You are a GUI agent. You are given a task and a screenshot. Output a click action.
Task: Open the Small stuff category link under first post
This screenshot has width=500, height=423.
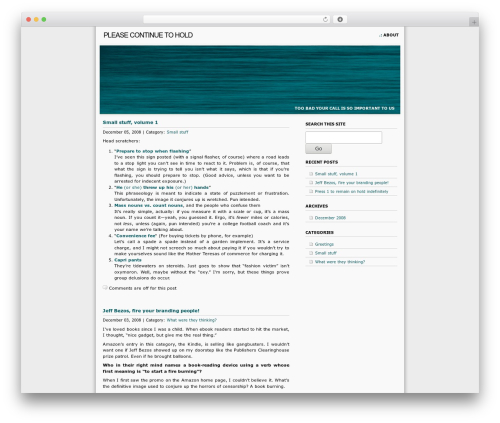177,132
